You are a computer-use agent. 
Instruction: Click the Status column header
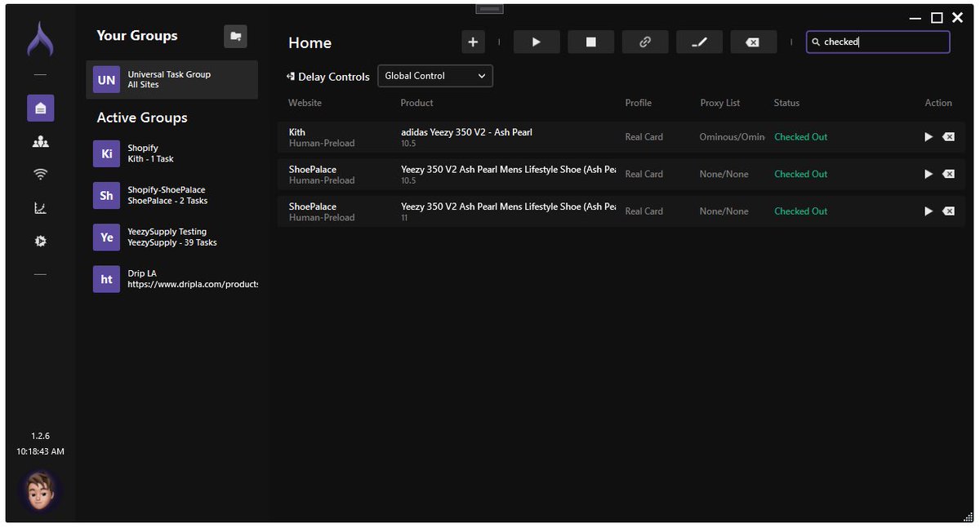[x=786, y=103]
